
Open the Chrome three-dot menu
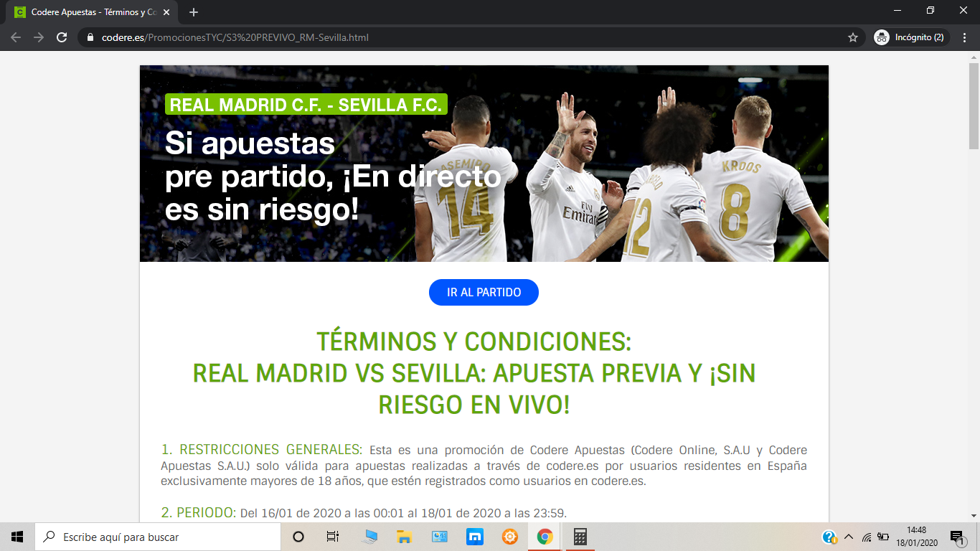pos(966,37)
